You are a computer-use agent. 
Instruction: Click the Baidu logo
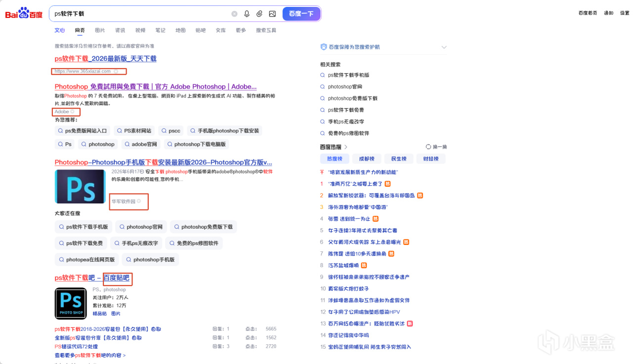pos(24,13)
